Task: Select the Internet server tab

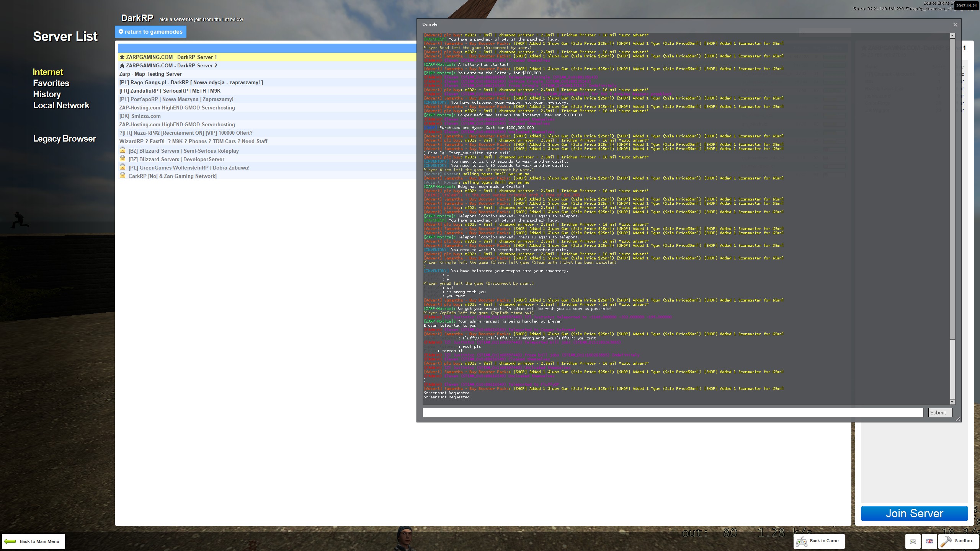Action: (x=48, y=72)
